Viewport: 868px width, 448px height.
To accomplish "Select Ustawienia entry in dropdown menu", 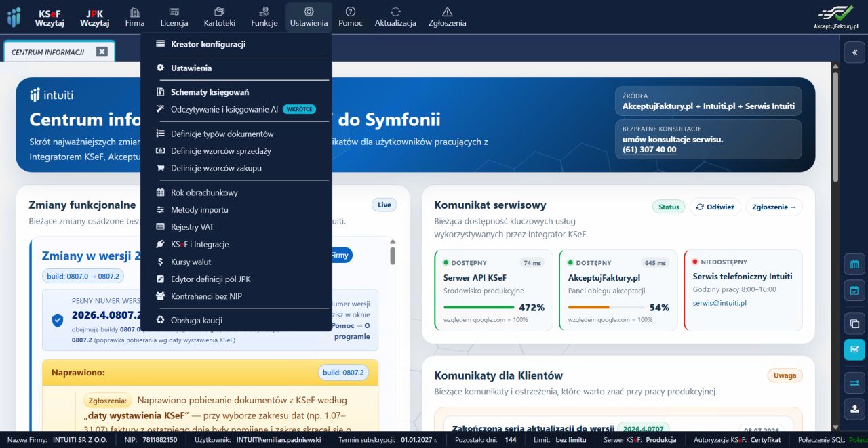I will (235, 68).
